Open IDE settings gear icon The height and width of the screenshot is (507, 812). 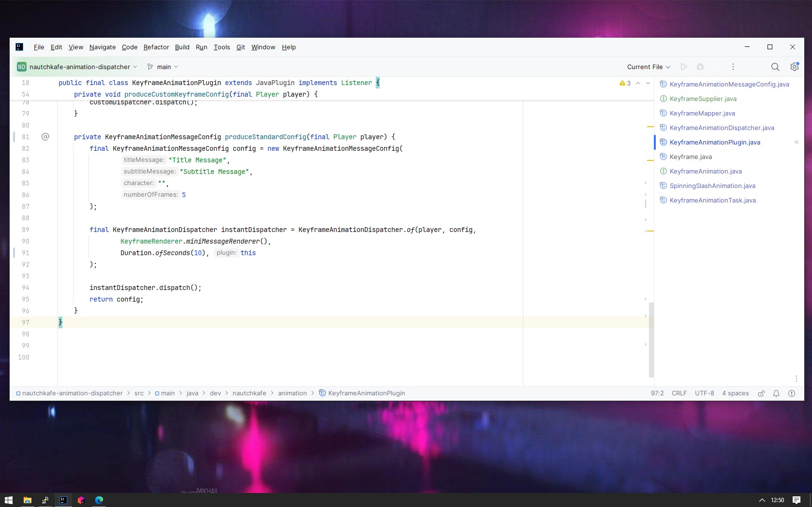tap(794, 67)
